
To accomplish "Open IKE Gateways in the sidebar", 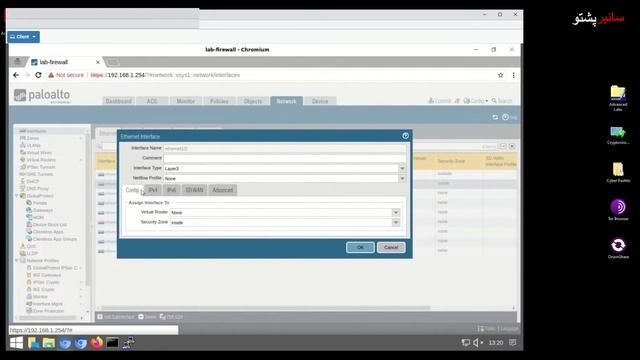I will (x=47, y=275).
